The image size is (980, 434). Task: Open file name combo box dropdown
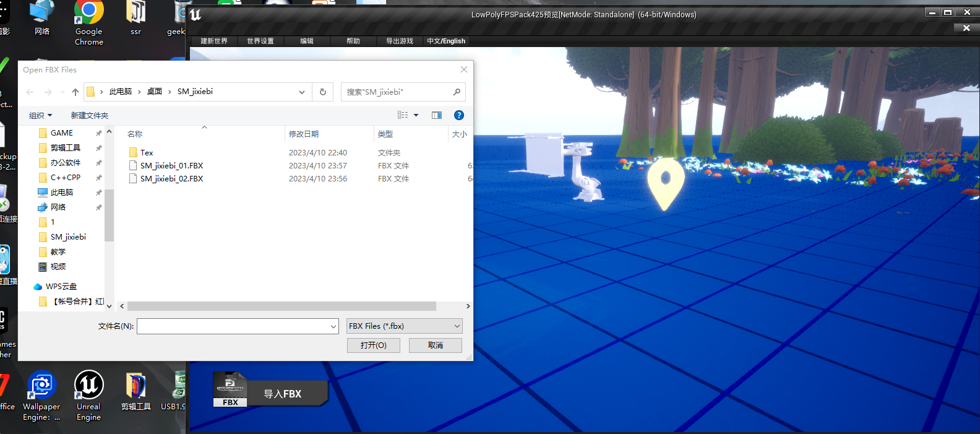click(x=333, y=326)
